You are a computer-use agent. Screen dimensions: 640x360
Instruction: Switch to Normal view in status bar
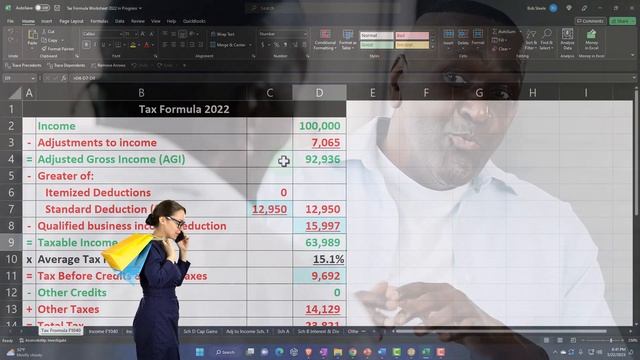[x=546, y=340]
